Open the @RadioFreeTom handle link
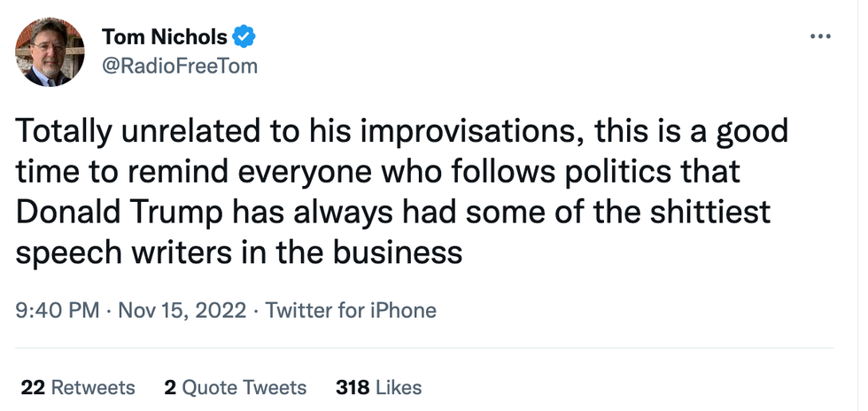Image resolution: width=868 pixels, height=411 pixels. [180, 66]
